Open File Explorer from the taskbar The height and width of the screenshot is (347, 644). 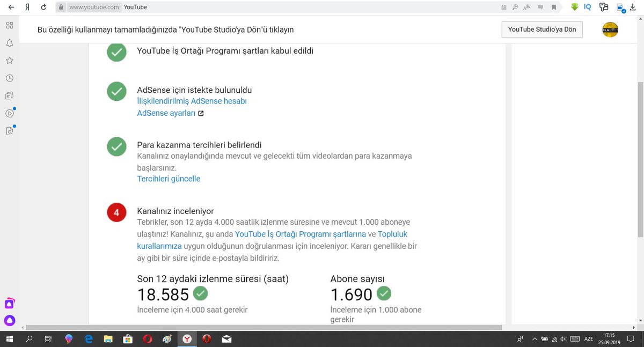108,339
